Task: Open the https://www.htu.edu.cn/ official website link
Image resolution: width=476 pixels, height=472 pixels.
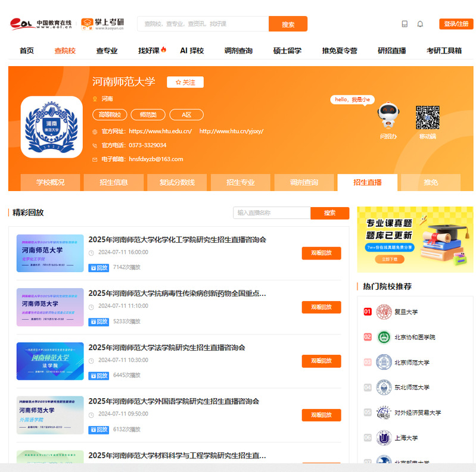Action: (160, 131)
